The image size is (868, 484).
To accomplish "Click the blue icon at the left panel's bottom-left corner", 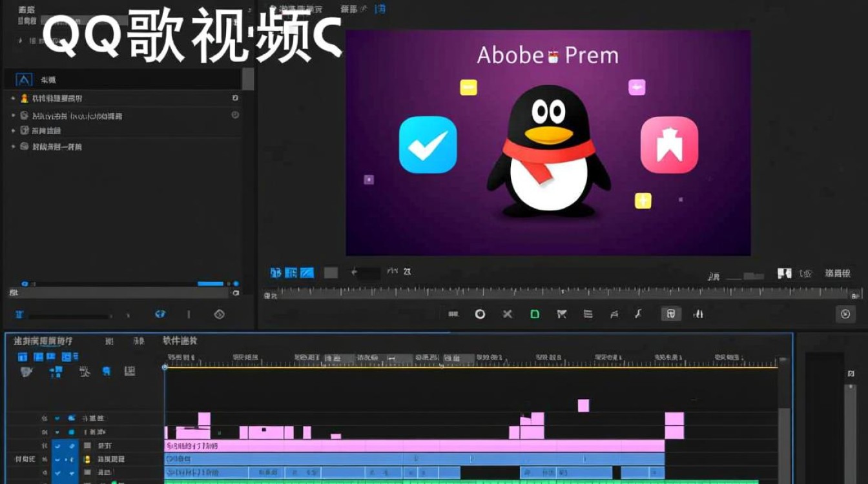I will (x=19, y=314).
